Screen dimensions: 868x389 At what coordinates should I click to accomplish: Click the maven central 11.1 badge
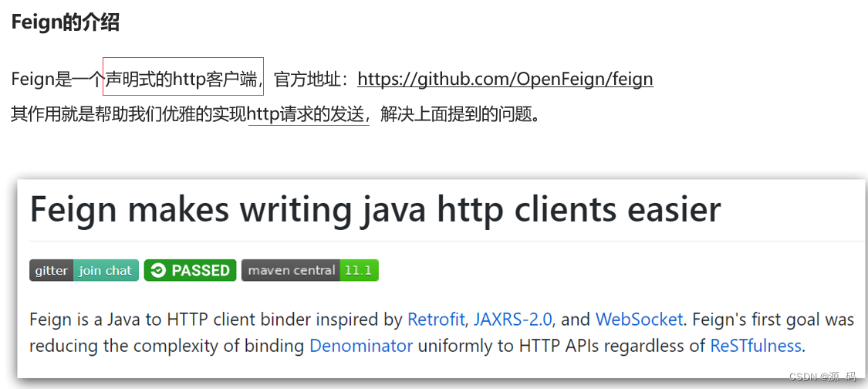click(x=310, y=270)
